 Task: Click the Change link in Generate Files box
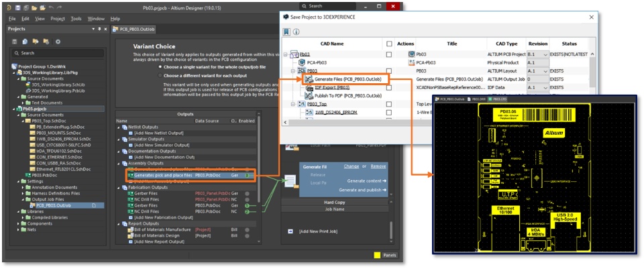pyautogui.click(x=351, y=166)
